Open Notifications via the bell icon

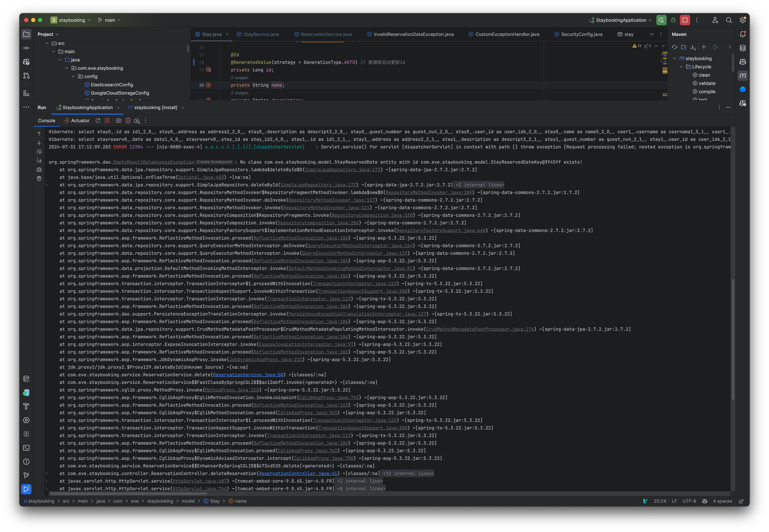743,34
